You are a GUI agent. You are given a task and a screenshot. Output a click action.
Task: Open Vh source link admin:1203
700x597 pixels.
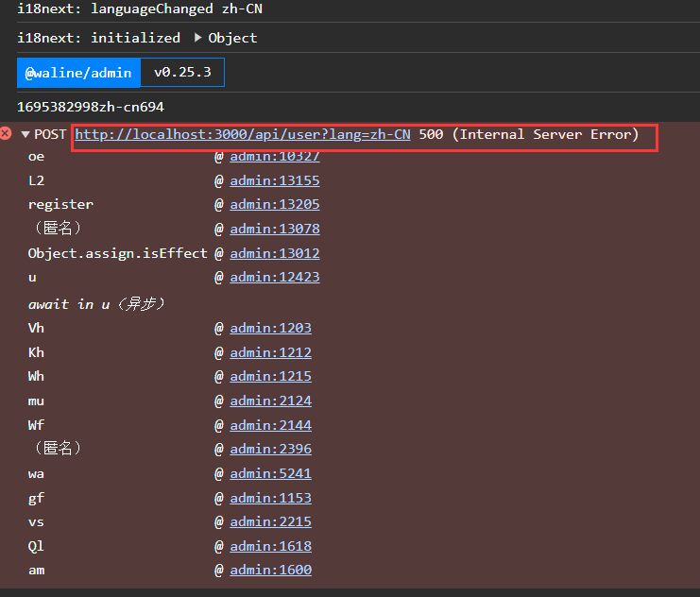coord(270,328)
